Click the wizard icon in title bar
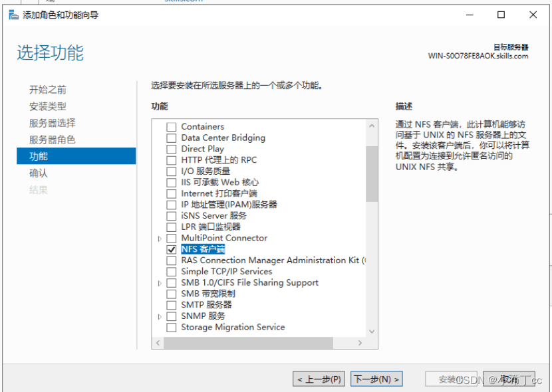Image resolution: width=552 pixels, height=392 pixels. (x=13, y=15)
